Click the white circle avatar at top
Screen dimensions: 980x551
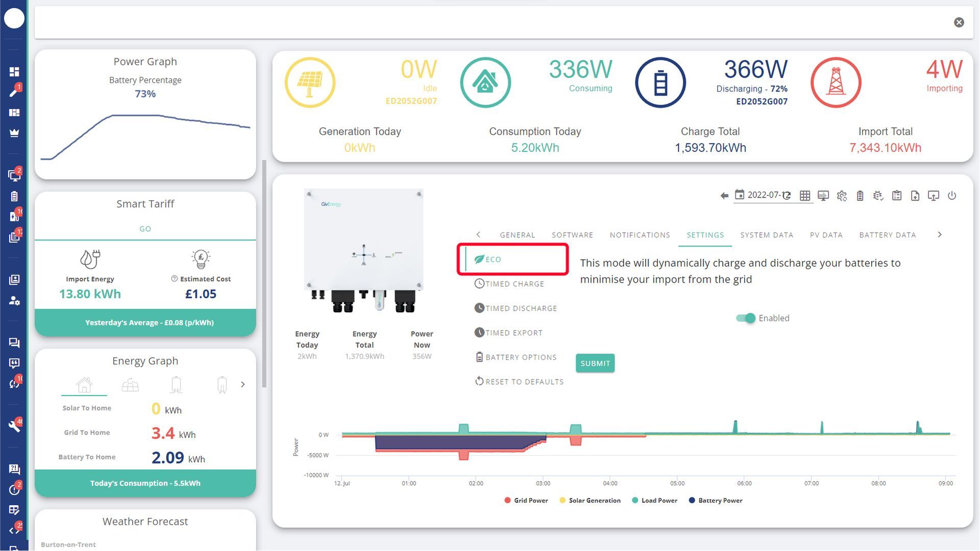14,18
